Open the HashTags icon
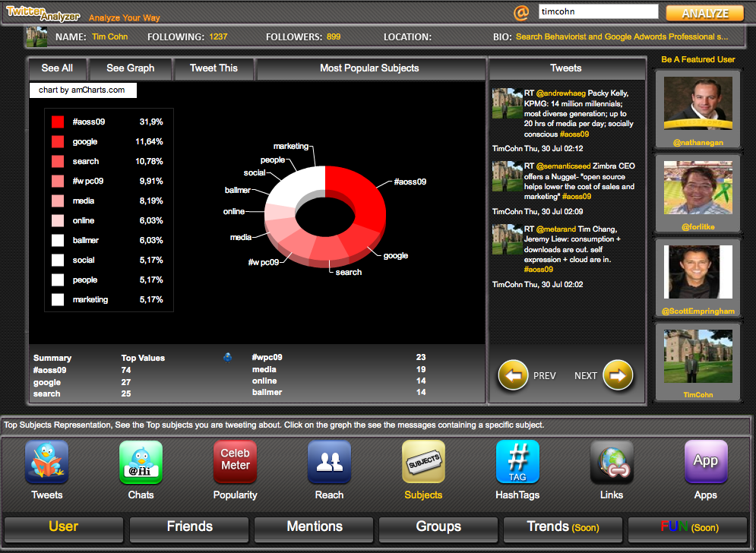 point(517,463)
